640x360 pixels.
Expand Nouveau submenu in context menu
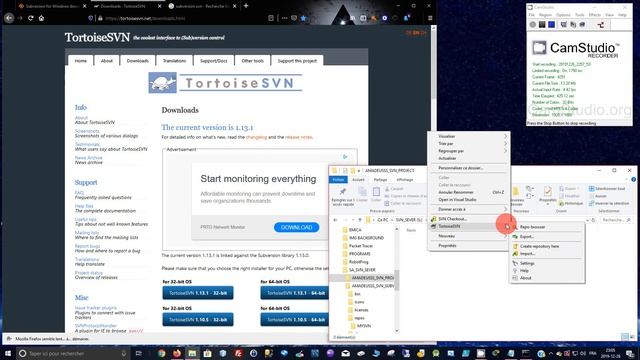(x=505, y=236)
